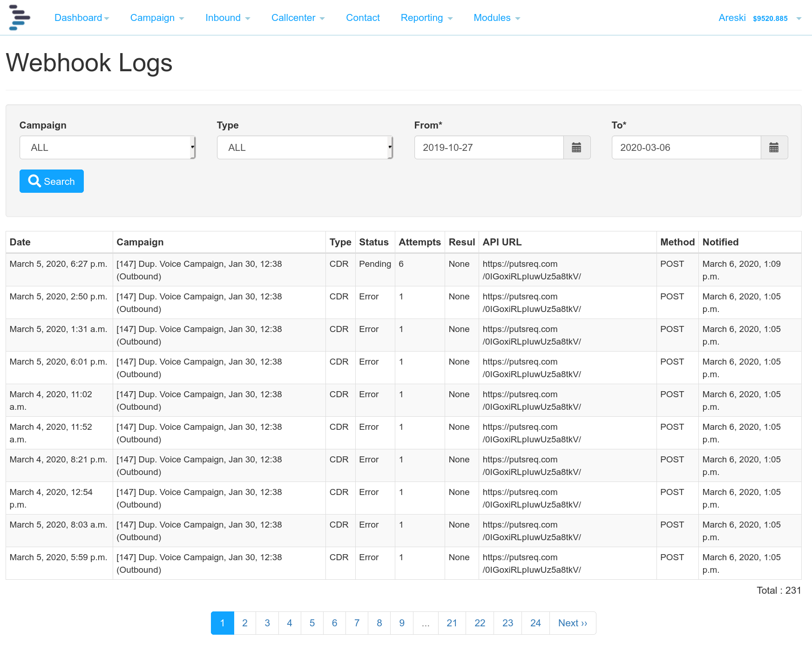
Task: Click the From date input field
Action: pos(489,148)
